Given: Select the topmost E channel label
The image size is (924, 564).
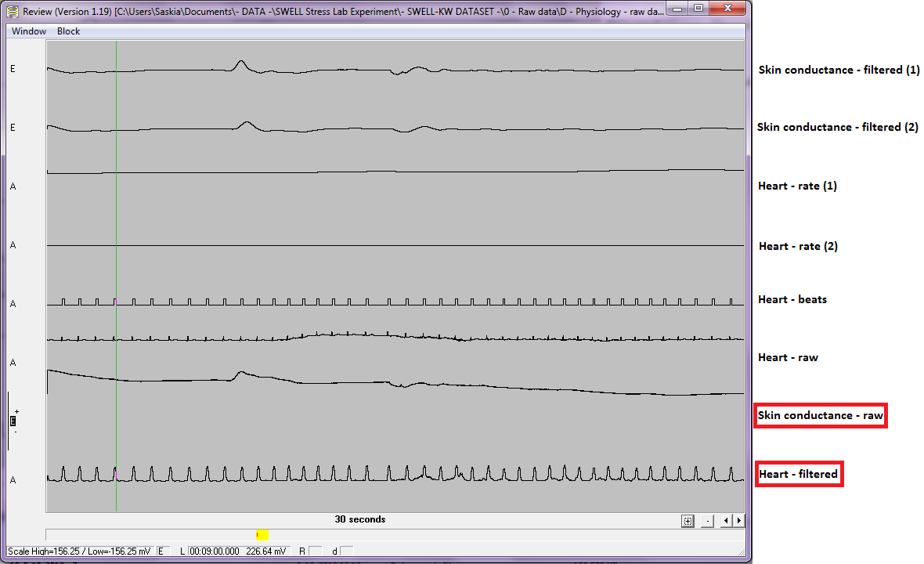Looking at the screenshot, I should [x=13, y=69].
